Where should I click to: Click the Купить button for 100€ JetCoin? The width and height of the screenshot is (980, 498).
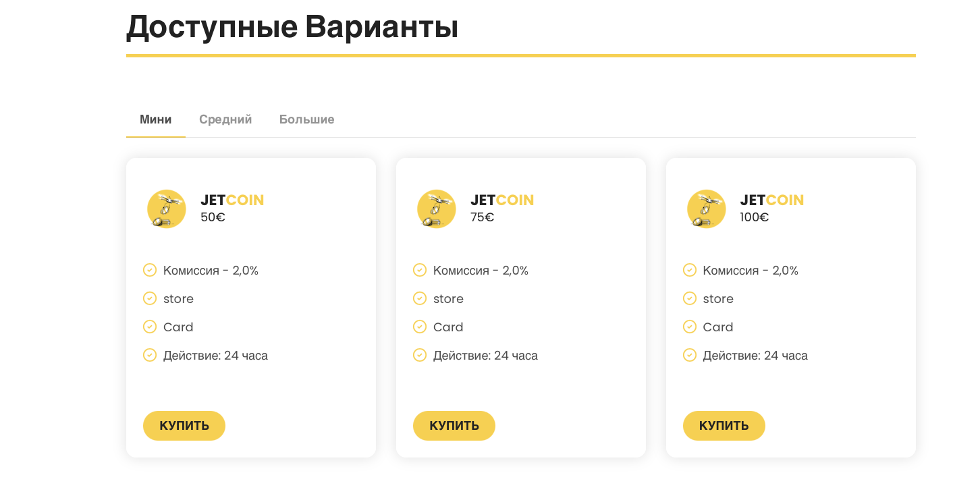[x=724, y=426]
